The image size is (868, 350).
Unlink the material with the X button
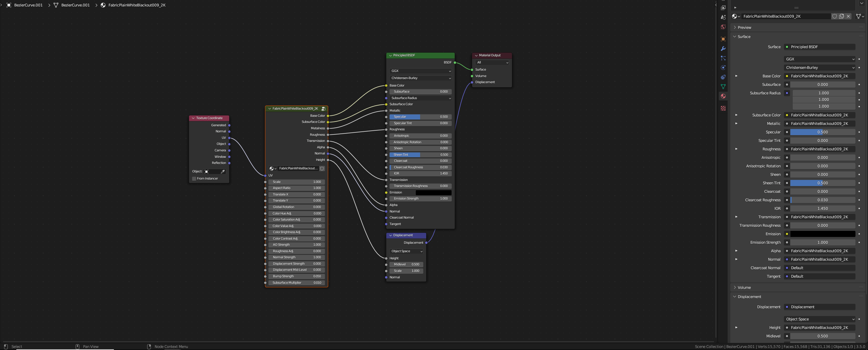pyautogui.click(x=848, y=16)
